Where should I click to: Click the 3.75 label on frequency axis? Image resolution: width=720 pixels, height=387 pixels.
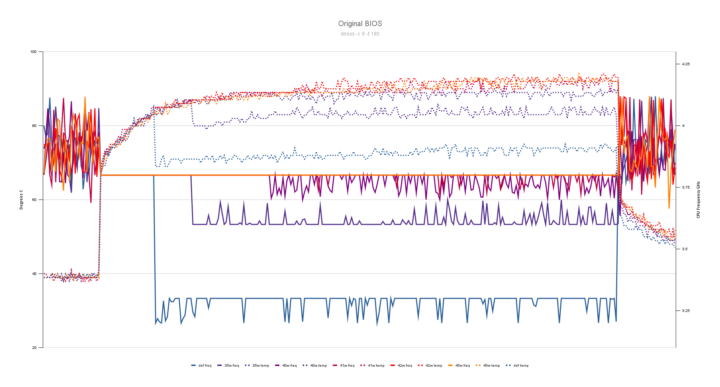(x=686, y=187)
